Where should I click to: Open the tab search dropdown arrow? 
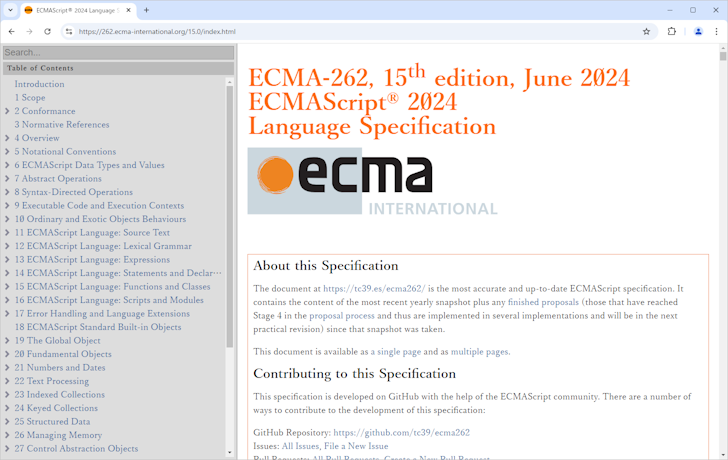pyautogui.click(x=10, y=10)
